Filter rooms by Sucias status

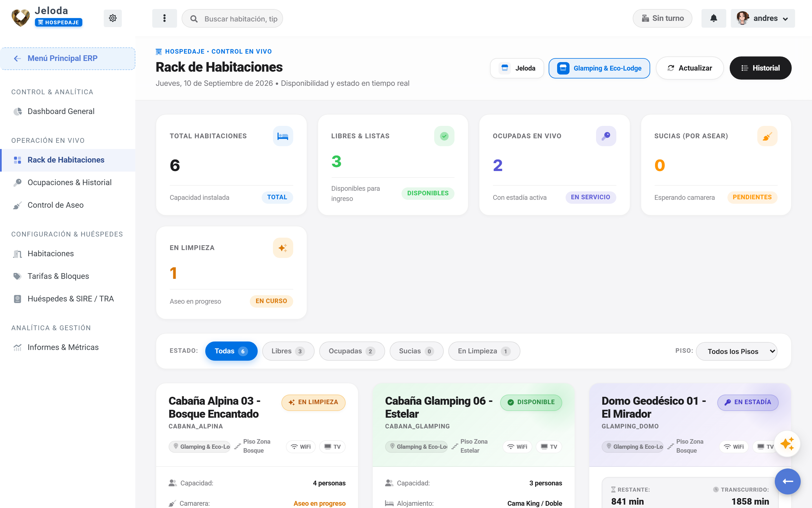pos(416,351)
